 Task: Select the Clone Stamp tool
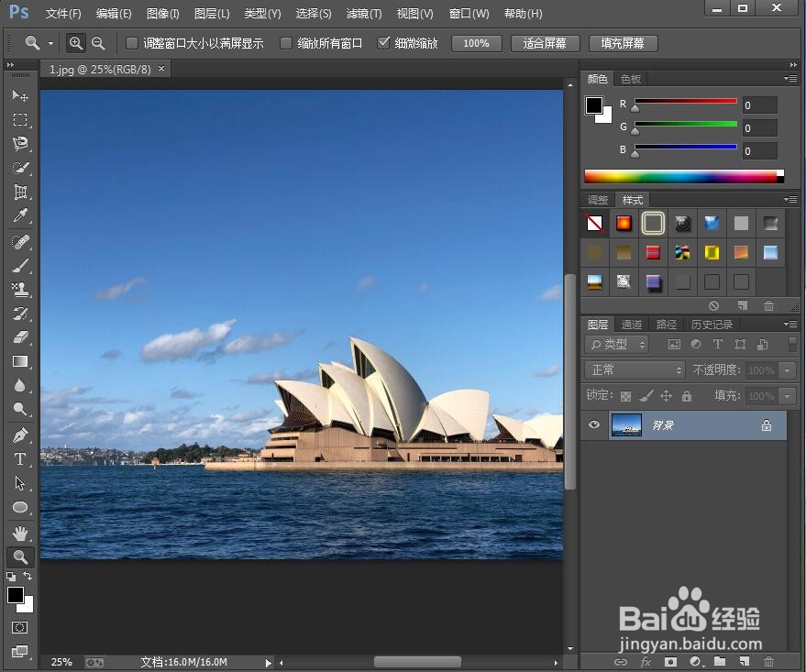click(x=20, y=290)
